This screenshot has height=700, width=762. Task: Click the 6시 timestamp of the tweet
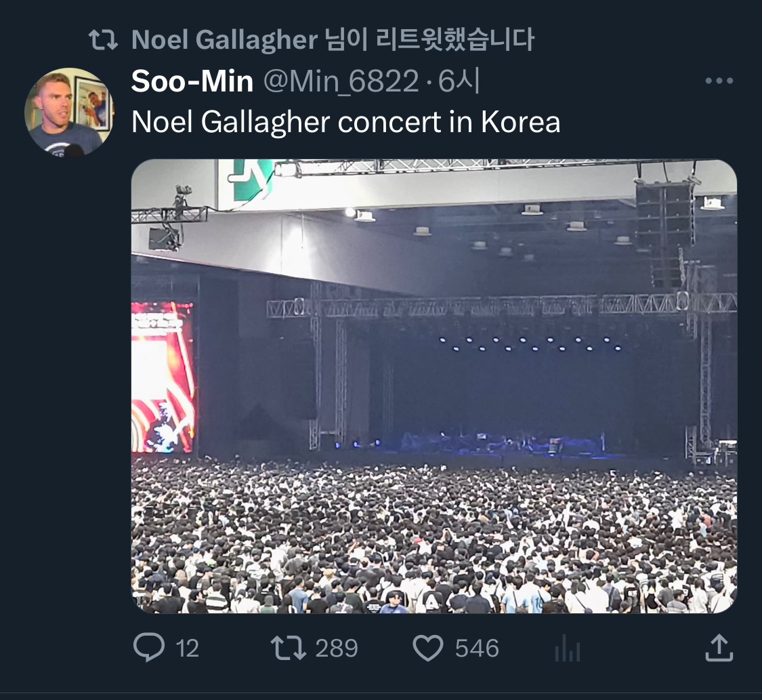click(x=459, y=82)
